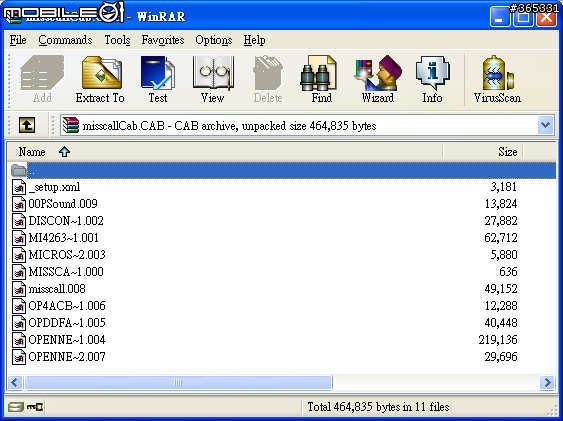Image resolution: width=563 pixels, height=421 pixels.
Task: Click the horizontal scrollbar left arrow
Action: 15,382
